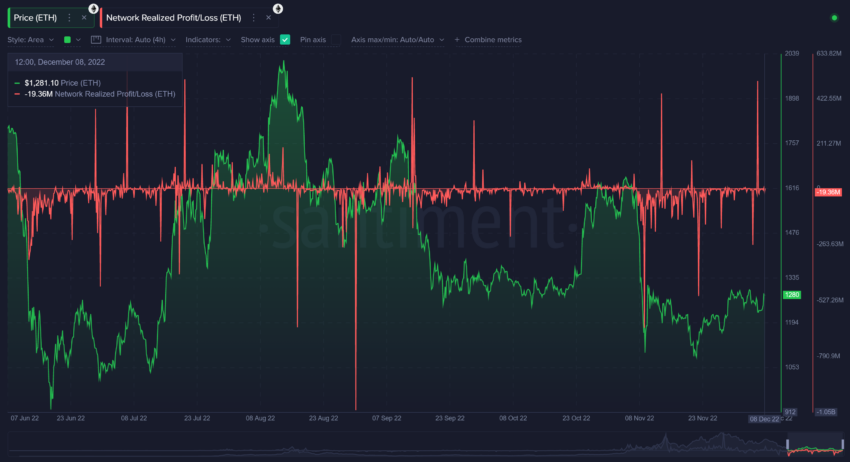
Task: Click the plus icon beside Combine metrics
Action: tap(457, 40)
